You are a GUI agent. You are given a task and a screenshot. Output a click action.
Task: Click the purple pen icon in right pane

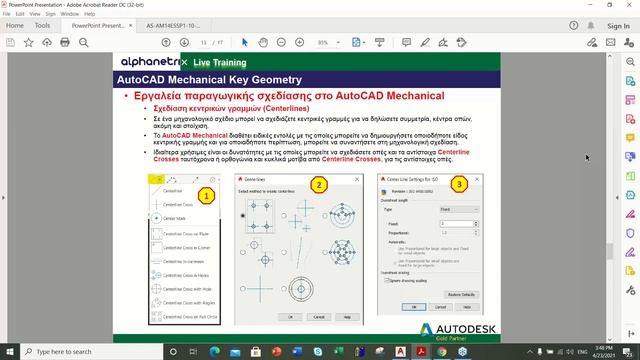tap(630, 252)
